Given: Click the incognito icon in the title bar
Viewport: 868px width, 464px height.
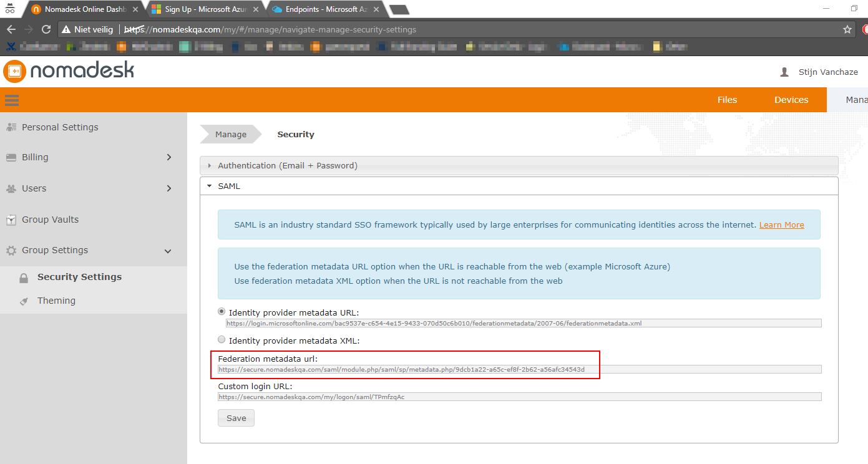Looking at the screenshot, I should [10, 9].
